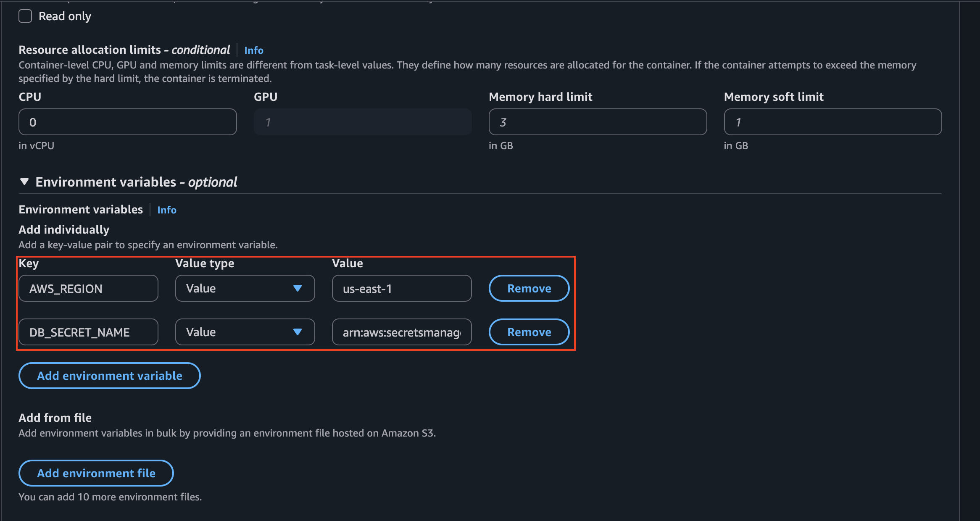980x521 pixels.
Task: Click dropdown arrow in AWS_REGION row
Action: [x=298, y=289]
